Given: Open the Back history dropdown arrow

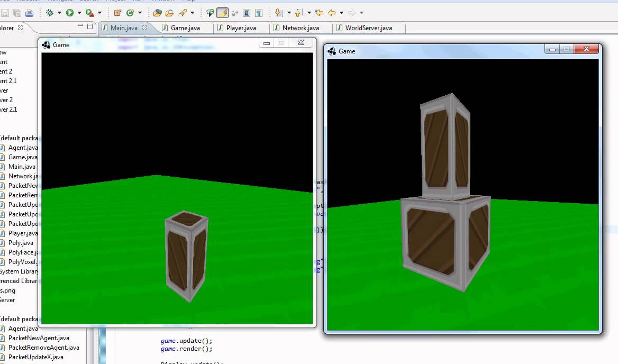Looking at the screenshot, I should pyautogui.click(x=341, y=13).
